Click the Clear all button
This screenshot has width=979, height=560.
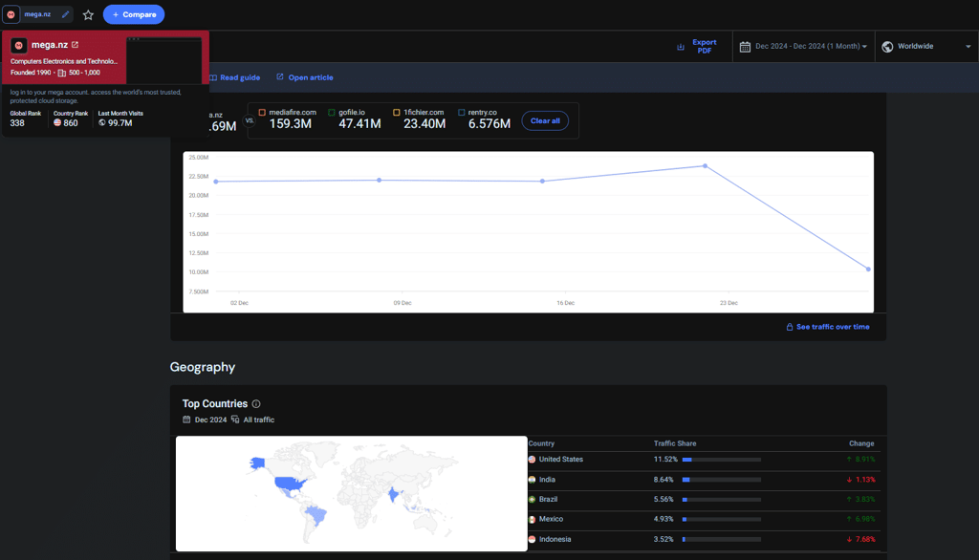(x=545, y=120)
